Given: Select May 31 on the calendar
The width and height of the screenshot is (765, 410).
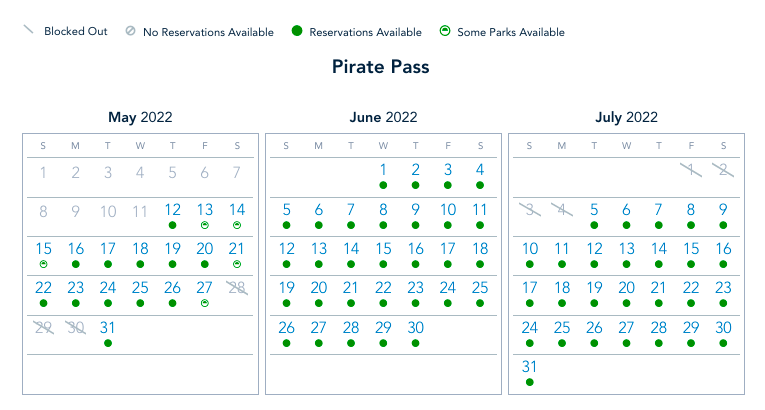Looking at the screenshot, I should coord(108,327).
